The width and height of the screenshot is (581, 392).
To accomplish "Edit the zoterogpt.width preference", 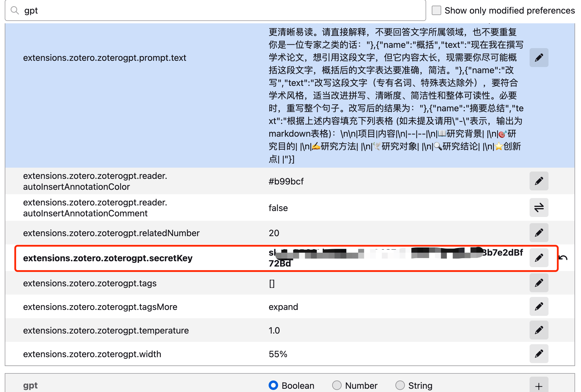I will (x=539, y=354).
